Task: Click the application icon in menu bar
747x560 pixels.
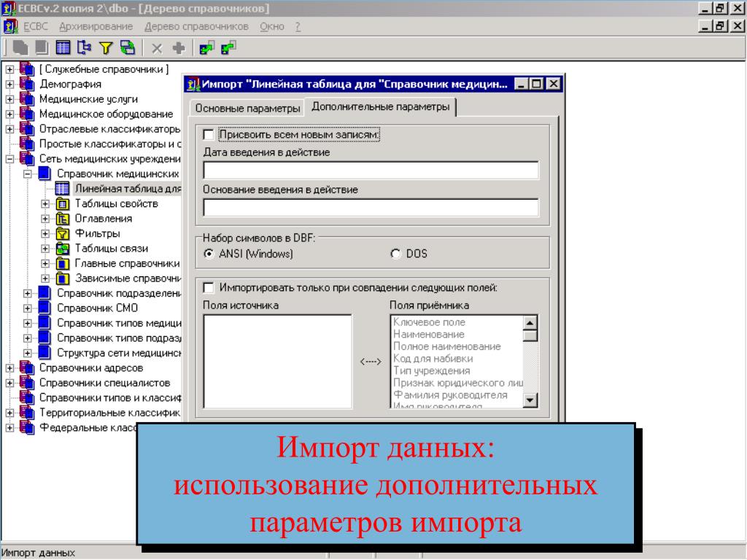Action: point(10,26)
